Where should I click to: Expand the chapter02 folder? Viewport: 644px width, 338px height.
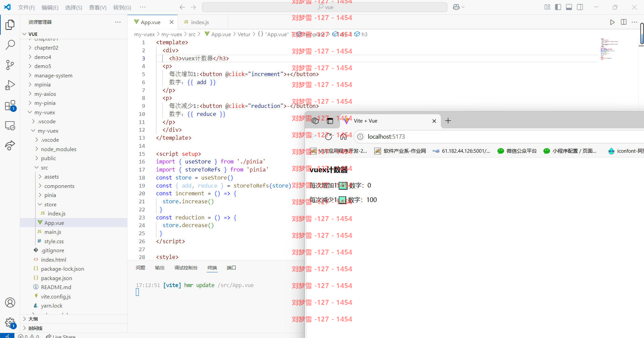46,48
